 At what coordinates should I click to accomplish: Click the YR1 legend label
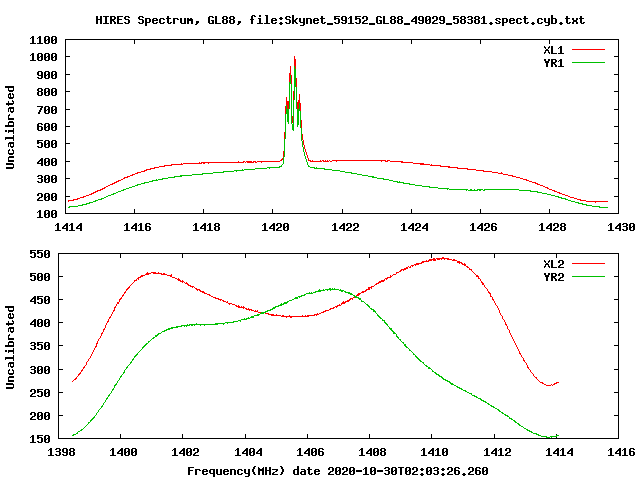coord(553,63)
